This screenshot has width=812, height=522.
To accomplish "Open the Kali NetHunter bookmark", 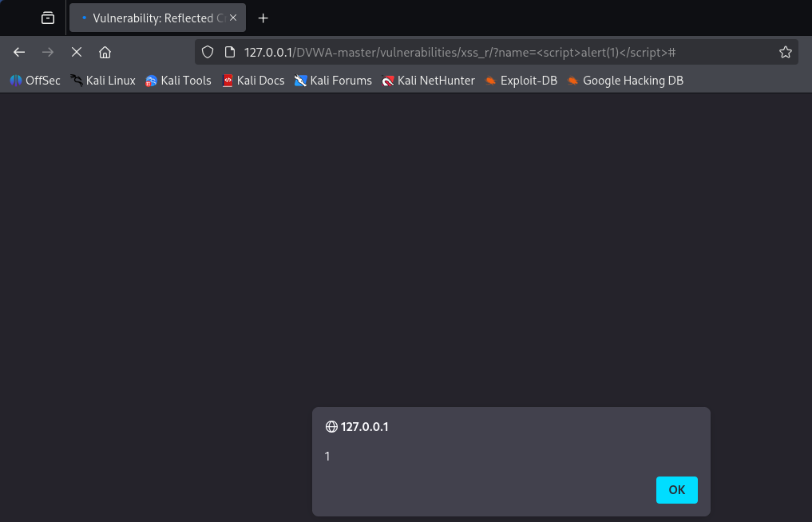I will click(x=428, y=81).
